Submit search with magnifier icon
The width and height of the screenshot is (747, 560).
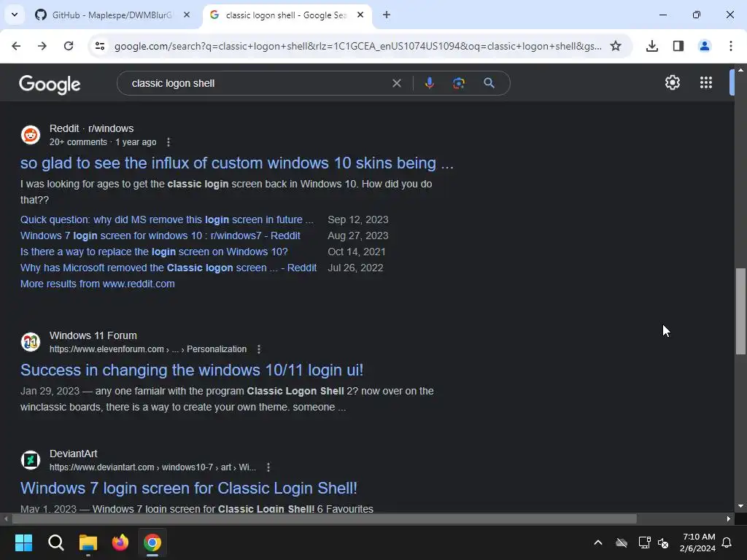(x=489, y=83)
